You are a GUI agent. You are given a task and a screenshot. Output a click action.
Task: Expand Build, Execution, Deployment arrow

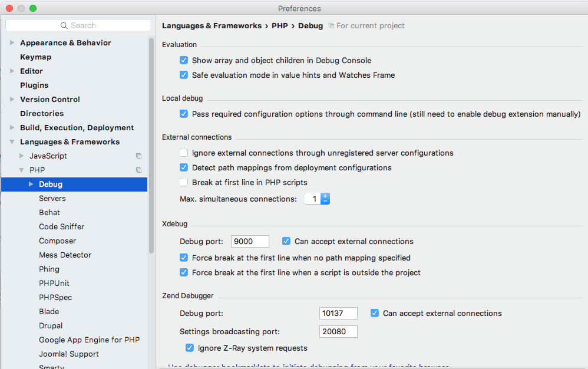(x=12, y=127)
